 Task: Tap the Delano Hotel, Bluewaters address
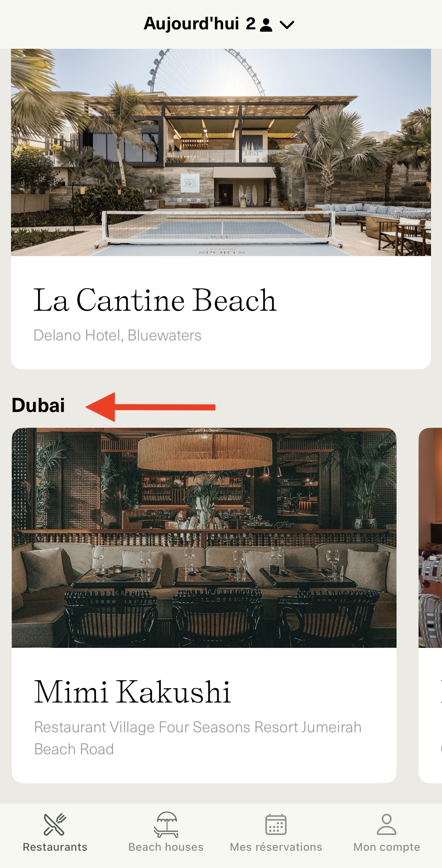(x=117, y=335)
